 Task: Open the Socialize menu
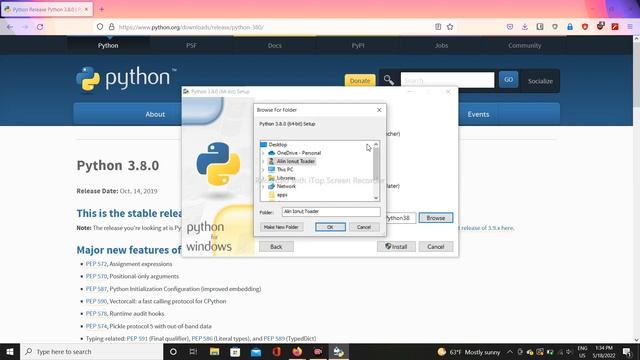pos(540,81)
